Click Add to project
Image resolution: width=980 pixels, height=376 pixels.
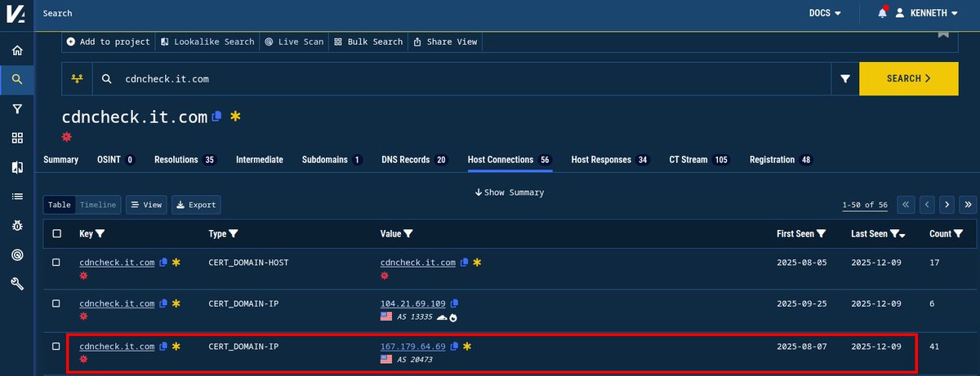coord(109,42)
